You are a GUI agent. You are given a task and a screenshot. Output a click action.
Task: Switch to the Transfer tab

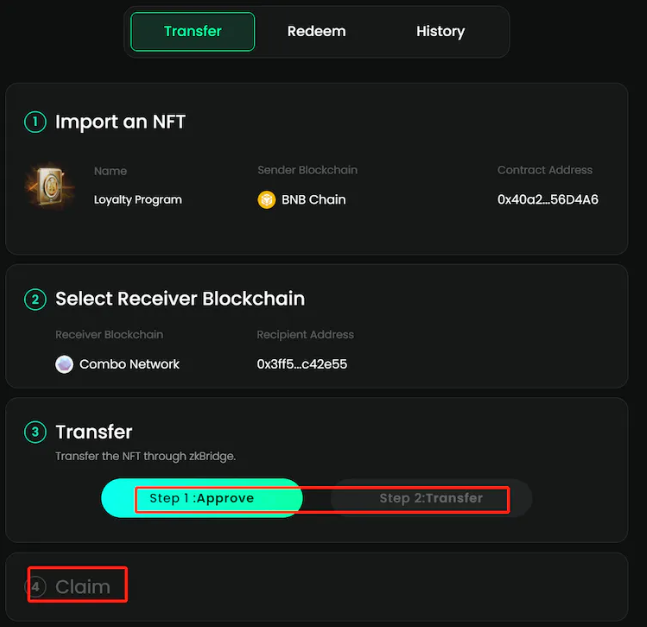coord(193,32)
